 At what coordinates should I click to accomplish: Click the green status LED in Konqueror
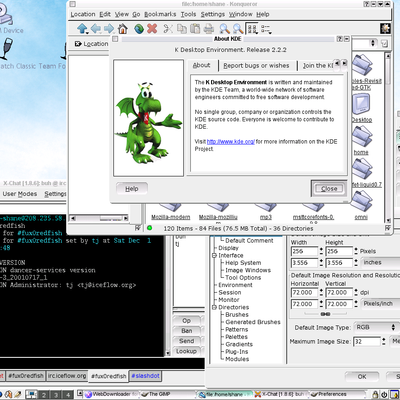150,228
